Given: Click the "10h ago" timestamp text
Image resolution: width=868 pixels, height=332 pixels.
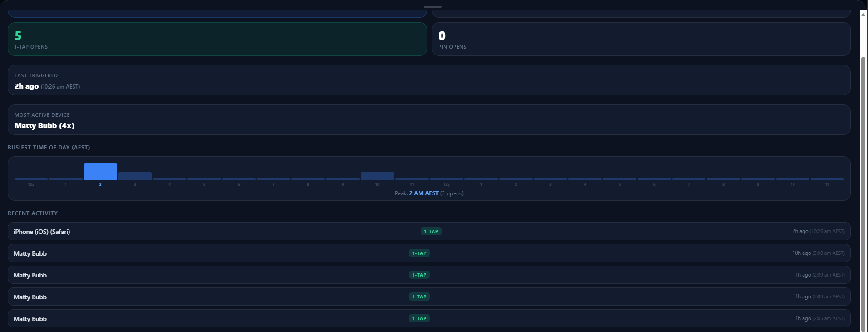Looking at the screenshot, I should 802,253.
